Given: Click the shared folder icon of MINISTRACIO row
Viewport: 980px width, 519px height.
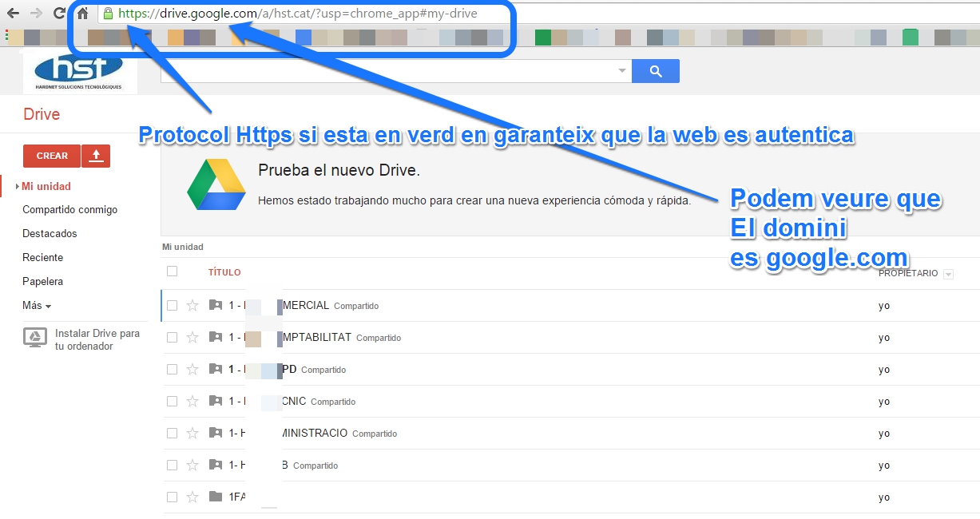Looking at the screenshot, I should [x=215, y=433].
